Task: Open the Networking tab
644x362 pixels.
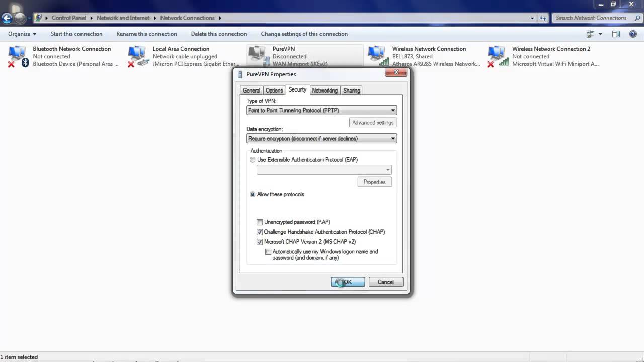Action: [x=325, y=90]
